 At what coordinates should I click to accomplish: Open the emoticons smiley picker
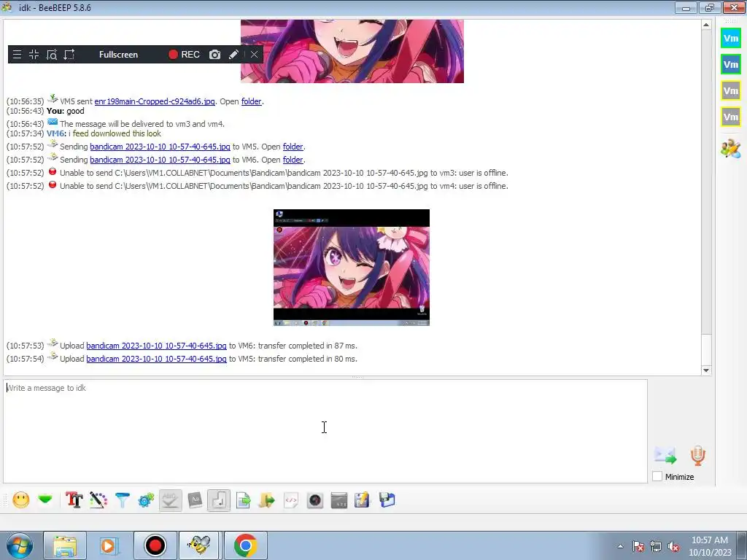pos(21,500)
